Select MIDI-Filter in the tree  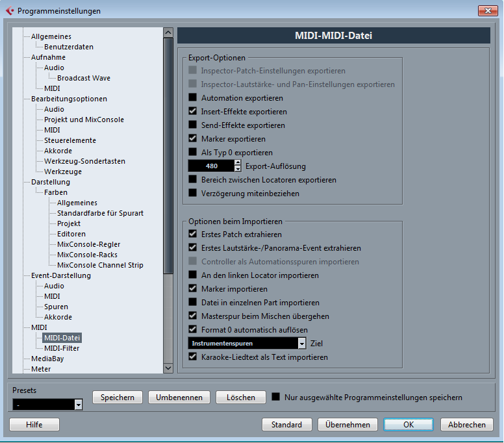click(x=62, y=348)
